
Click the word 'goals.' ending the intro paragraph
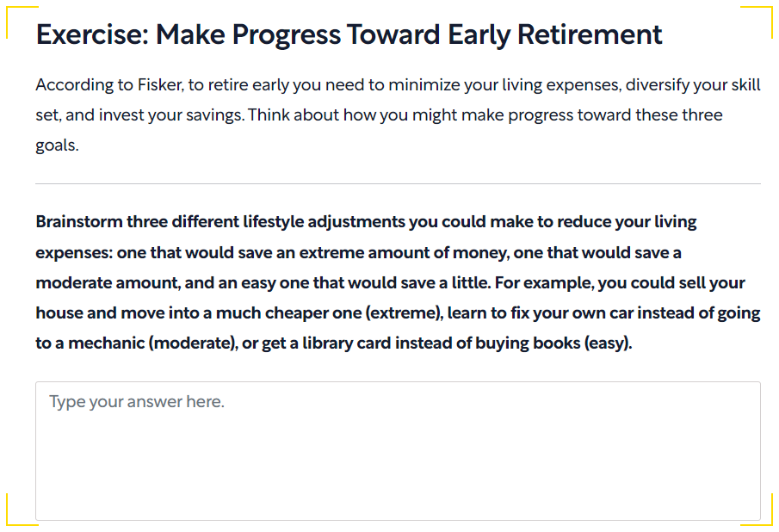click(x=57, y=145)
